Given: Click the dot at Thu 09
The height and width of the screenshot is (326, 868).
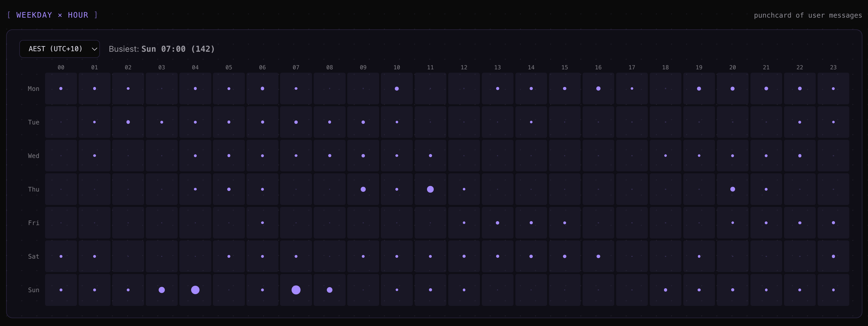Looking at the screenshot, I should (363, 189).
